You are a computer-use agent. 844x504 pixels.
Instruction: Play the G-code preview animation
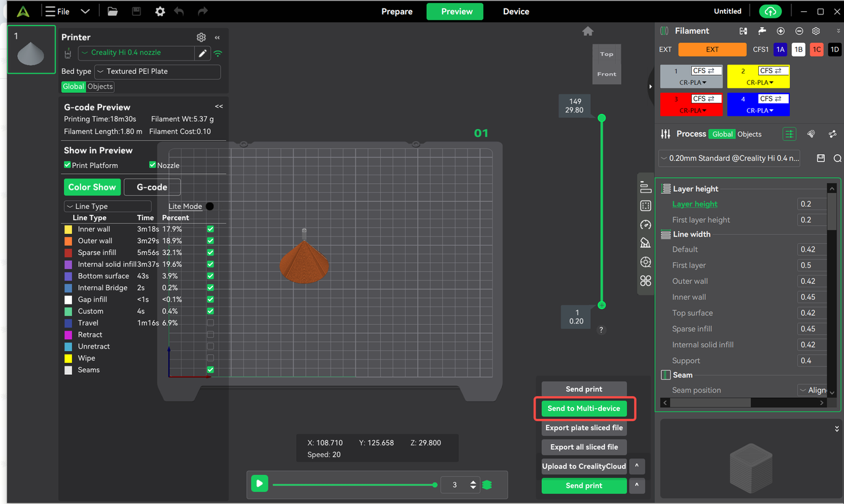[259, 484]
